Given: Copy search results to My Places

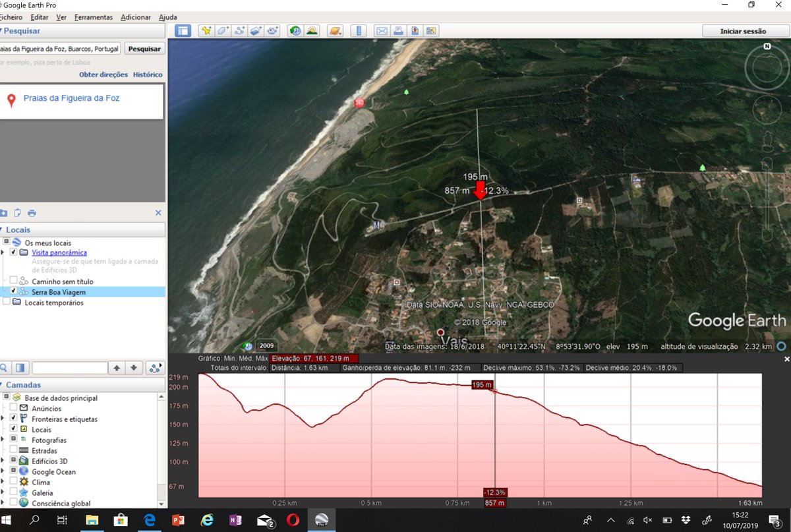Looking at the screenshot, I should pos(3,213).
